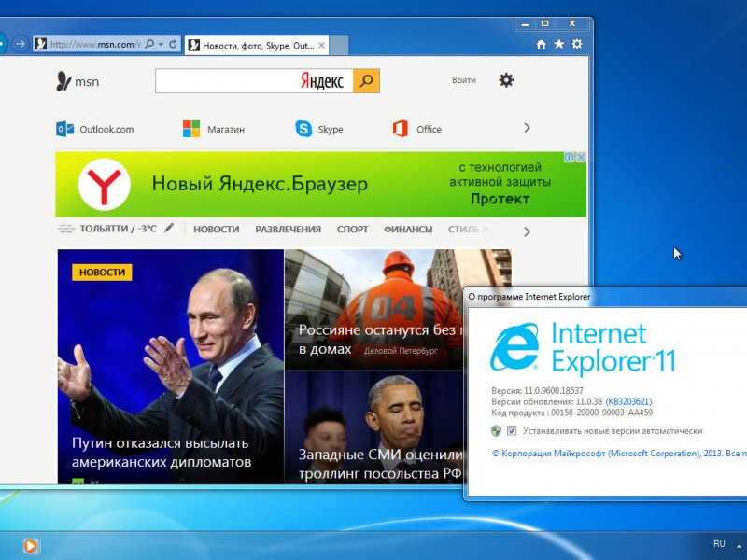Click the Internet Explorer 11 logo in About dialog
The image size is (747, 560).
(583, 347)
